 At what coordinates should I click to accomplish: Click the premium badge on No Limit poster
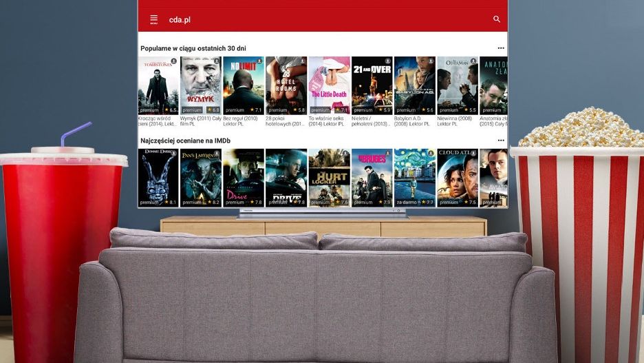[235, 110]
